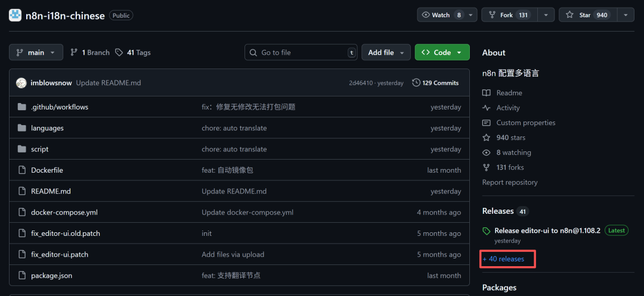Open commit 'Update docker-compose.yml'
644x296 pixels.
[x=247, y=213]
